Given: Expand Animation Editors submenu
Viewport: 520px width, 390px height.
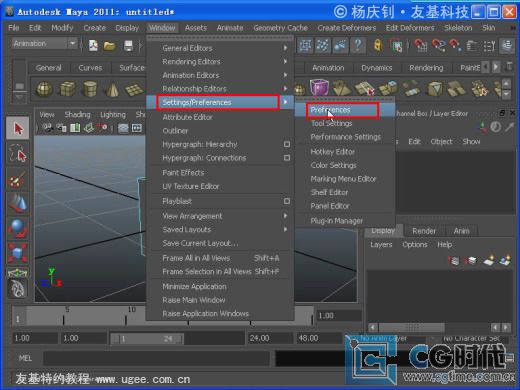Looking at the screenshot, I should click(x=220, y=75).
